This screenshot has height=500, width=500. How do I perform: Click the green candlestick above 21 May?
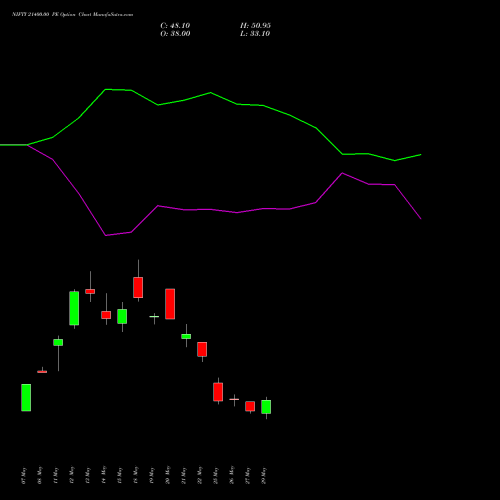[x=186, y=337]
